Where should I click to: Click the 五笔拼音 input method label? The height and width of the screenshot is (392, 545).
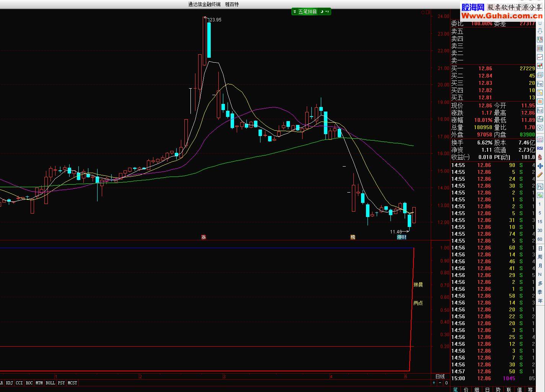(x=307, y=11)
